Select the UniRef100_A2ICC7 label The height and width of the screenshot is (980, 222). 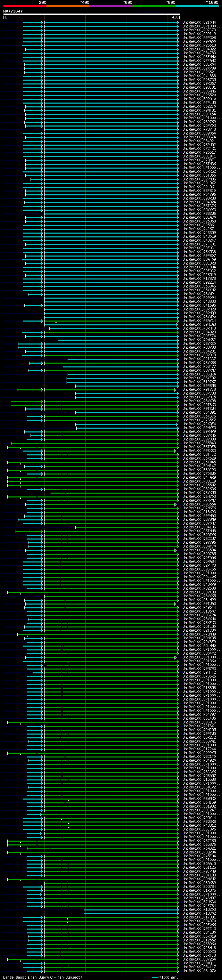199,359
